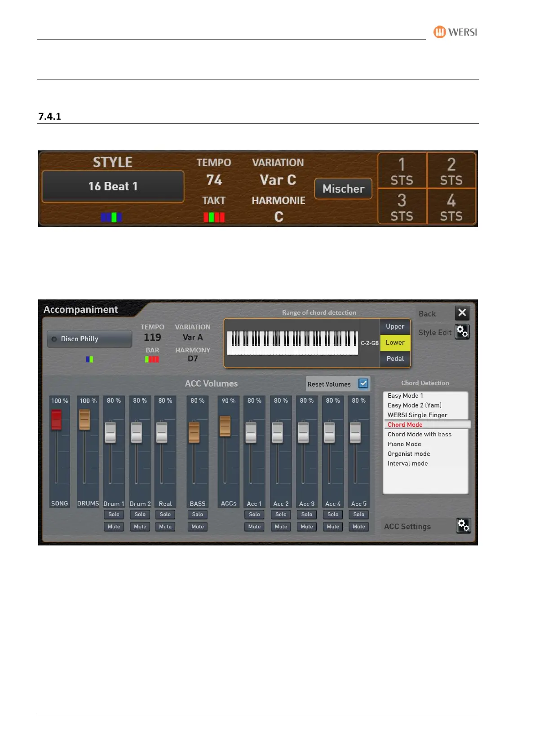This screenshot has width=535, height=756.
Task: Click the Acc 5 volume fader
Action: coord(355,432)
